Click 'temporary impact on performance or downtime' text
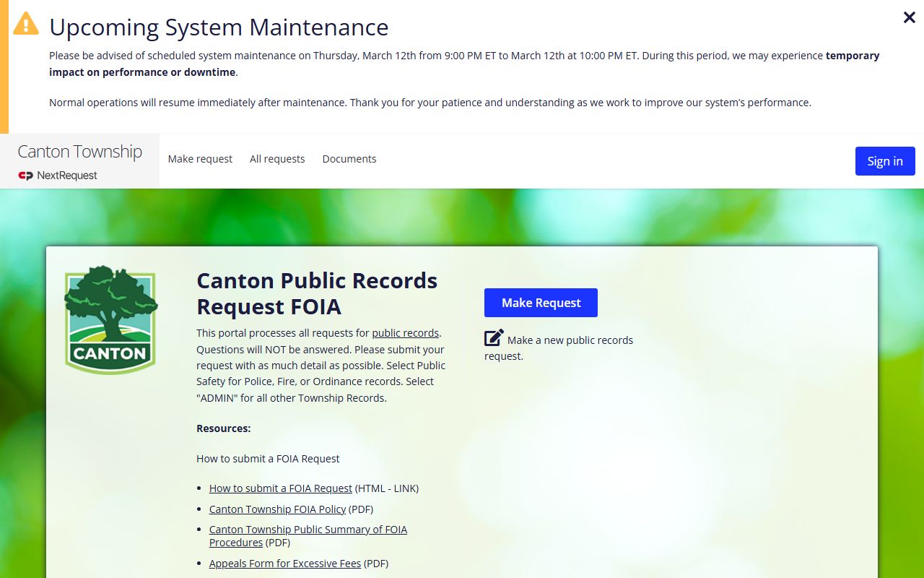This screenshot has height=578, width=924. [x=464, y=64]
